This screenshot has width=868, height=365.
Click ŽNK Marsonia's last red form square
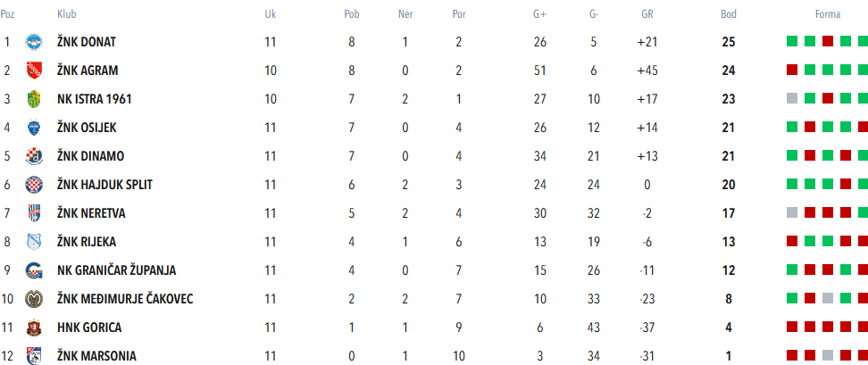click(x=863, y=355)
